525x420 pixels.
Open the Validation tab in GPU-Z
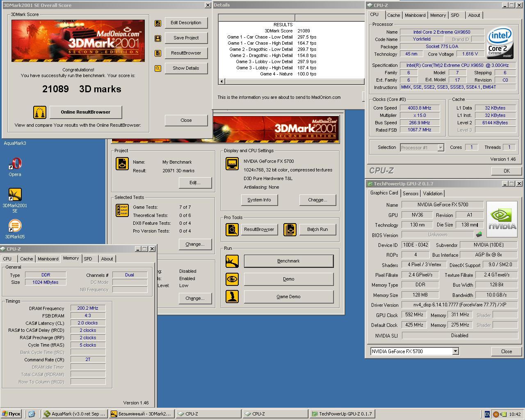tap(433, 194)
